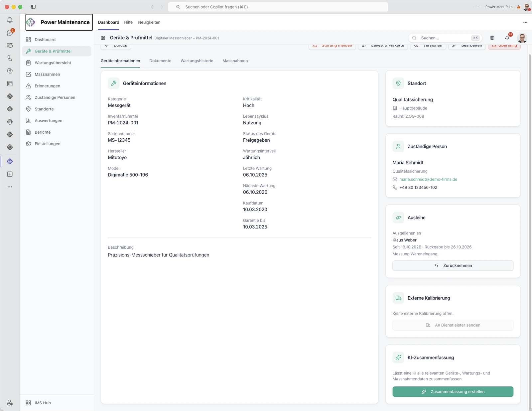Open the ellipsis menu left of Power Manufakt...
The height and width of the screenshot is (411, 532).
[x=477, y=7]
